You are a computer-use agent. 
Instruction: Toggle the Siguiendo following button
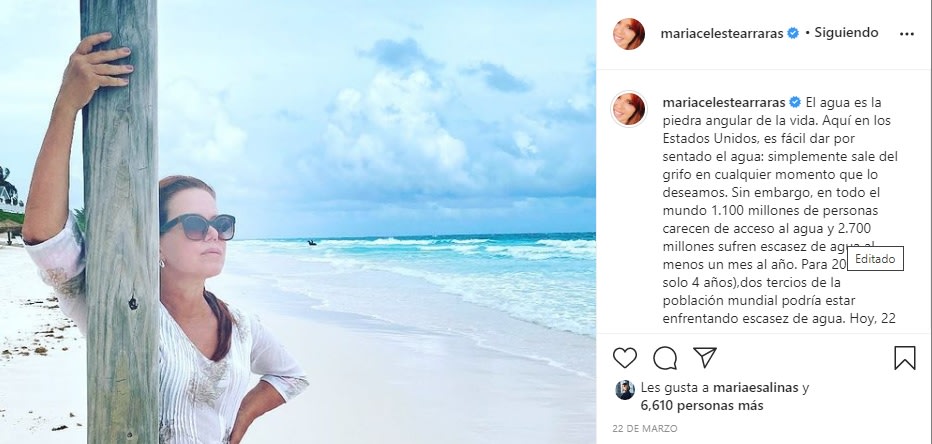846,33
